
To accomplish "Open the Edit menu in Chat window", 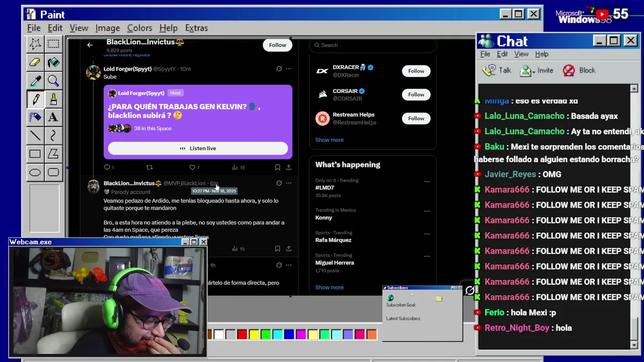I will pyautogui.click(x=502, y=54).
